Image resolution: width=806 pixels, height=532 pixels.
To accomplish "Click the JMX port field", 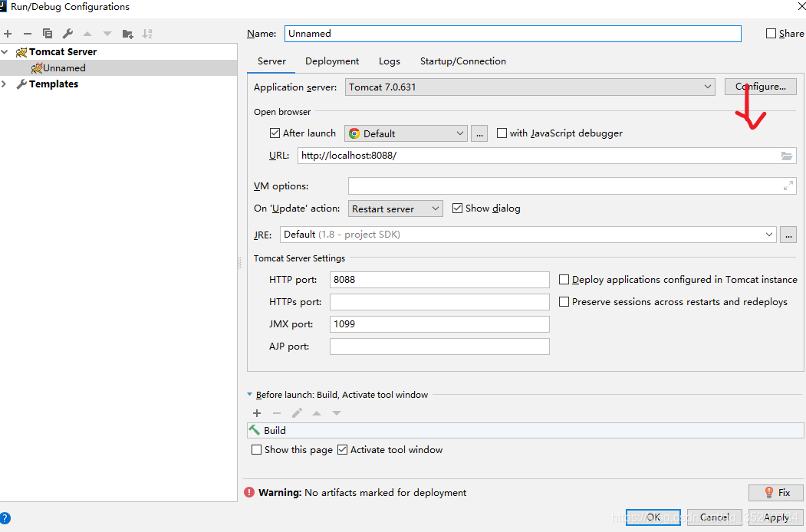I will 439,323.
